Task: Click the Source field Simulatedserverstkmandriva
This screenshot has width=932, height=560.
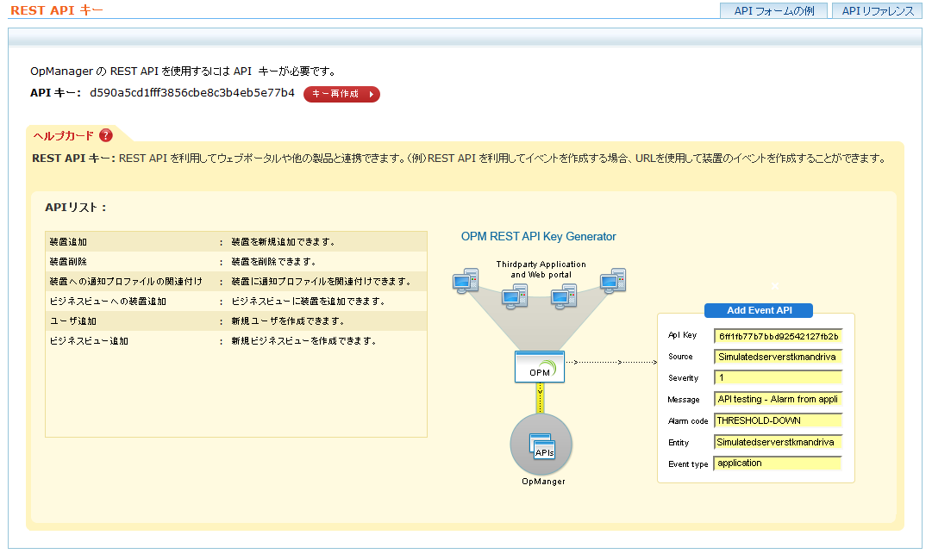Action: [778, 357]
